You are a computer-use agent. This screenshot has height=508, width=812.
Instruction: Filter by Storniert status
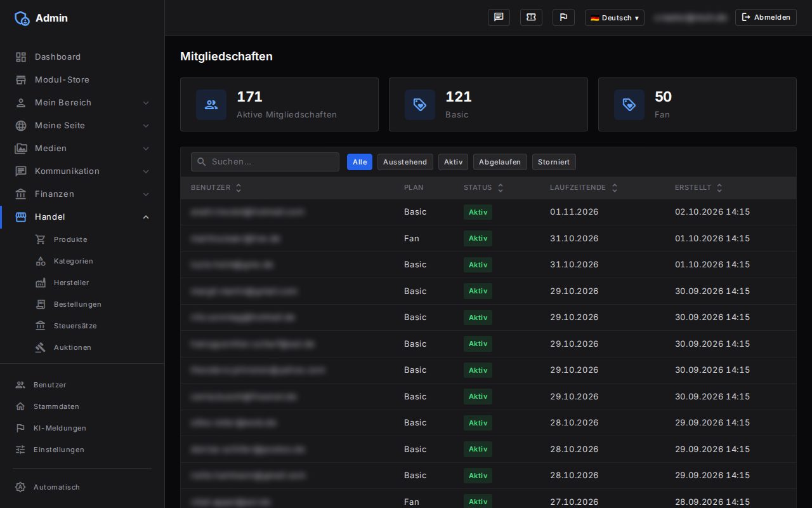pos(554,162)
